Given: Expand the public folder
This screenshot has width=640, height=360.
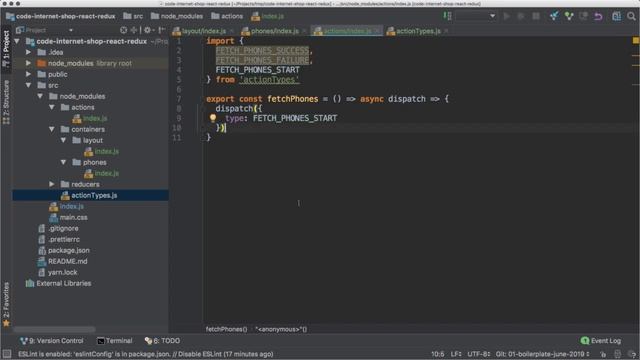Looking at the screenshot, I should coord(28,74).
